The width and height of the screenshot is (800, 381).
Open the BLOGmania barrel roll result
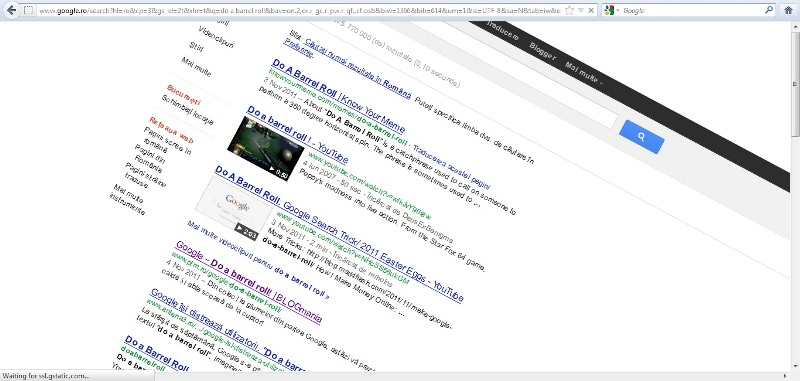(248, 283)
